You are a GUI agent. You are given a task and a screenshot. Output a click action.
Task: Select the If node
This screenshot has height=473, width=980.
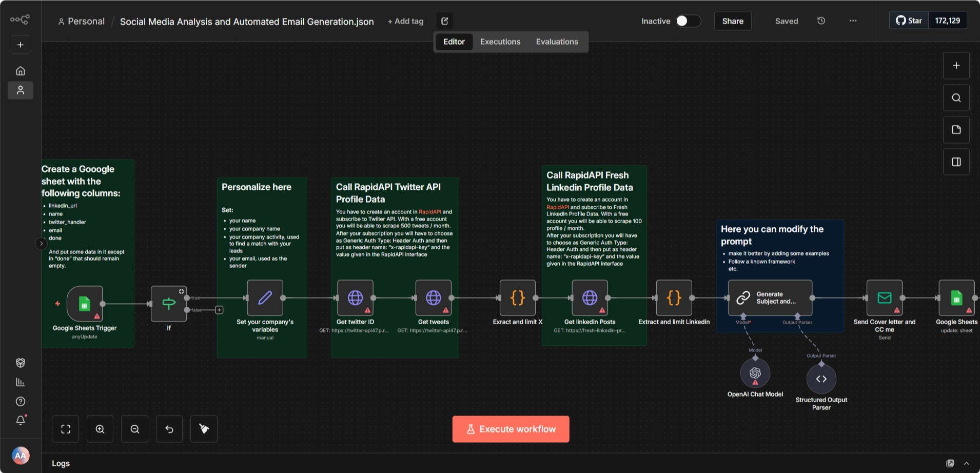tap(169, 304)
